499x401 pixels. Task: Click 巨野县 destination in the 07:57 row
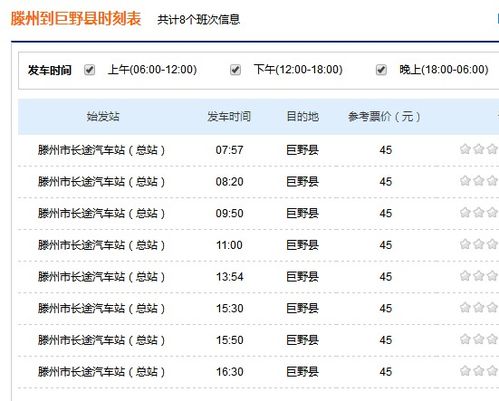(x=303, y=150)
